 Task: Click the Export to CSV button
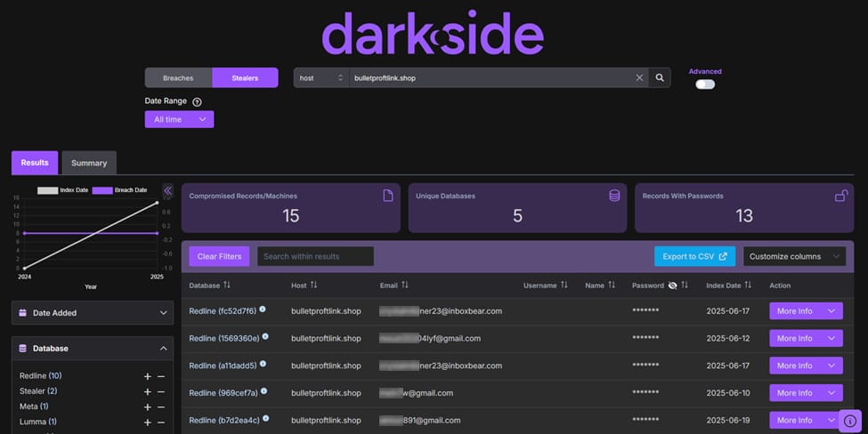[x=694, y=256]
